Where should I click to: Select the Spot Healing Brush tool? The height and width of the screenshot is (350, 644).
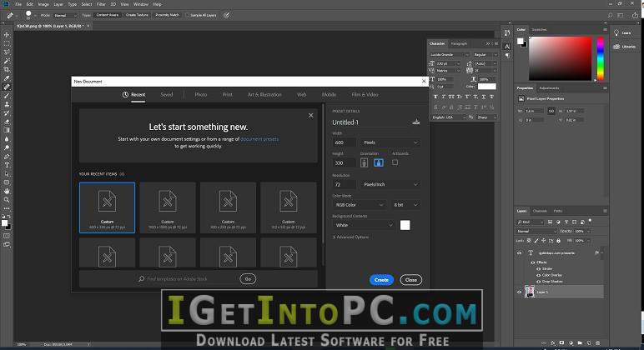[x=7, y=87]
